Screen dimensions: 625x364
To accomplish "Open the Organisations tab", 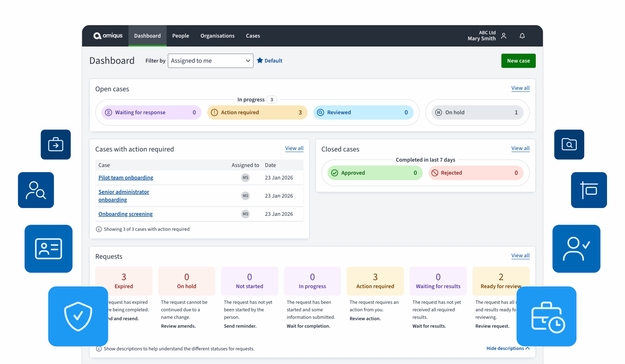I will point(217,36).
